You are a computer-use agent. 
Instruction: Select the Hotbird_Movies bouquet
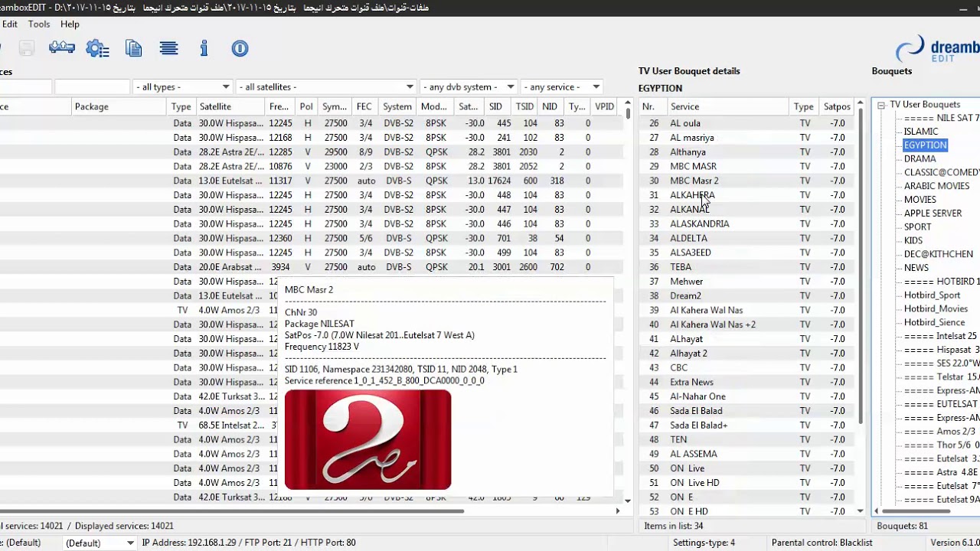click(936, 309)
